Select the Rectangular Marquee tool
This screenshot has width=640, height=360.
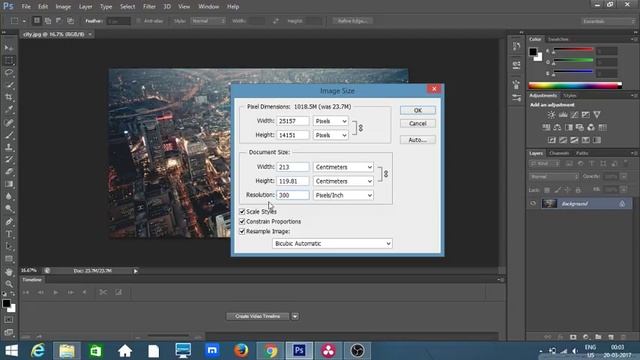9,60
